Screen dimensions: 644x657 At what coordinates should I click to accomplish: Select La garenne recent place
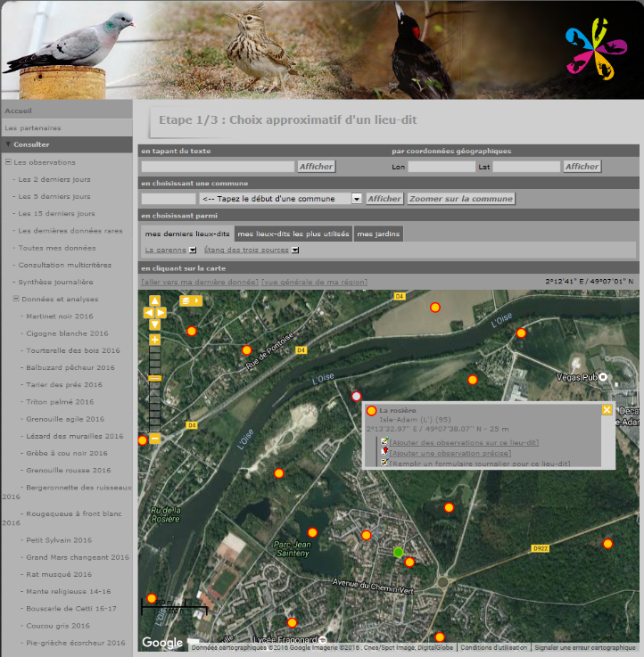166,250
